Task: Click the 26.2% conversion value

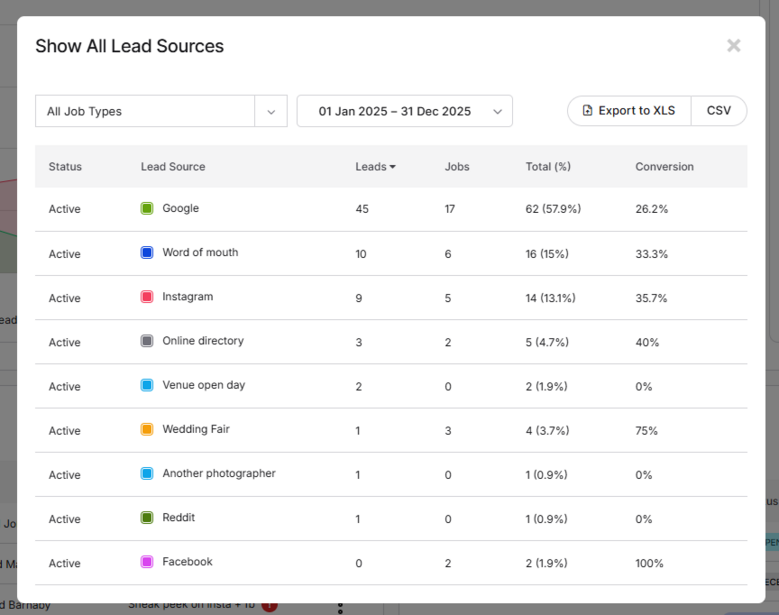Action: click(x=651, y=209)
